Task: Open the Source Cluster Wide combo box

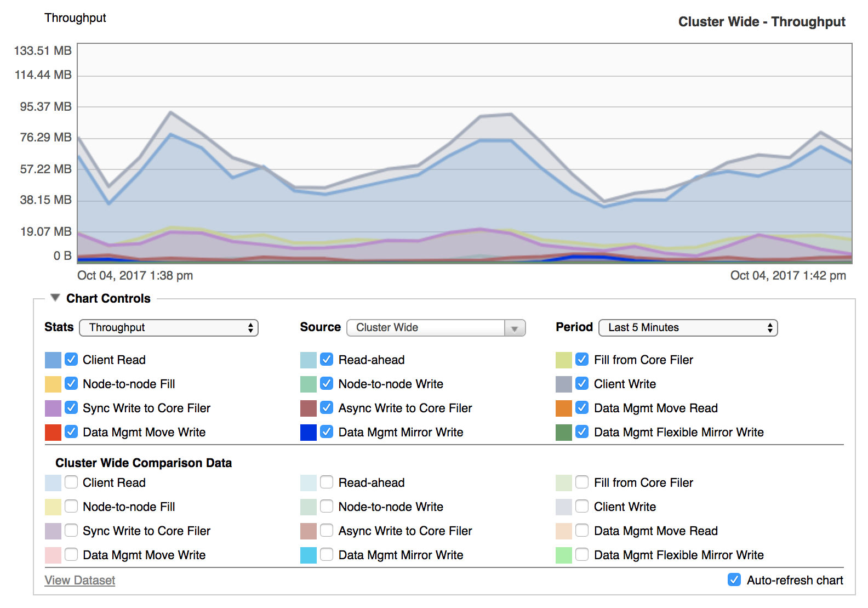Action: [x=436, y=328]
